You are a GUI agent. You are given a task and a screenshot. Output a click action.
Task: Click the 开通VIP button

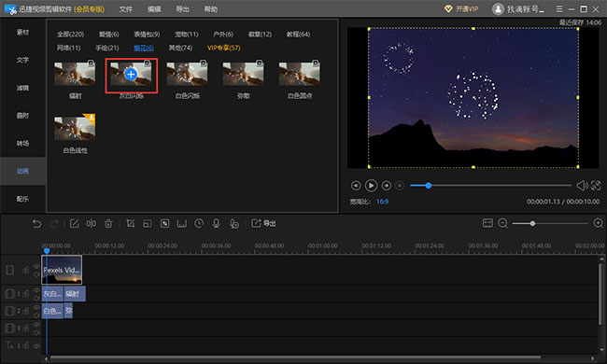tap(461, 9)
